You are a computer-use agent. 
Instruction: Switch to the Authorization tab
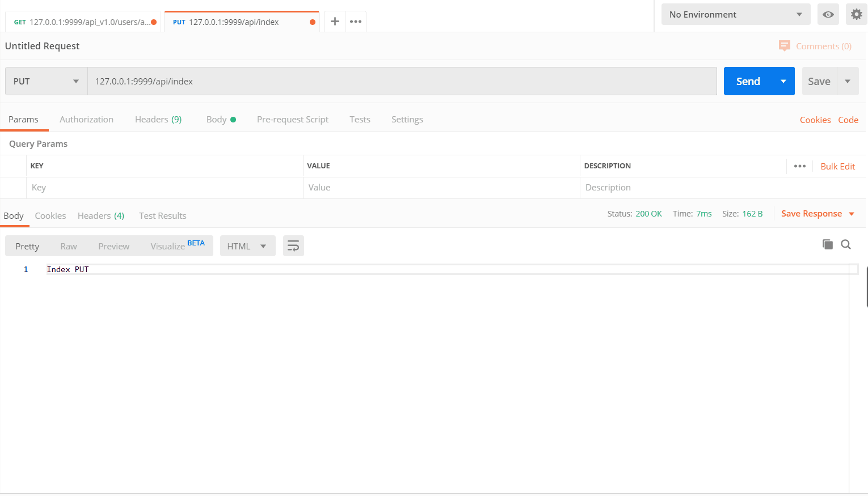[x=86, y=119]
